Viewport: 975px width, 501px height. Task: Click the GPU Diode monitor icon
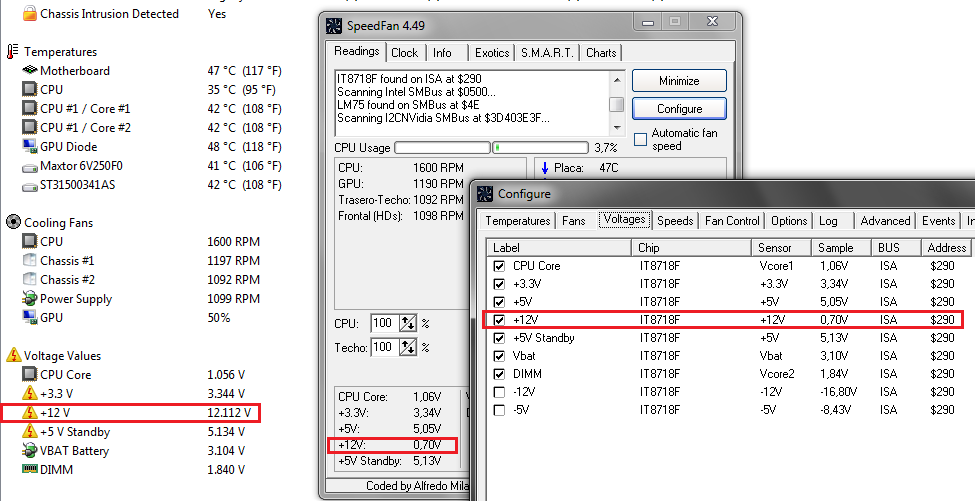(x=29, y=147)
